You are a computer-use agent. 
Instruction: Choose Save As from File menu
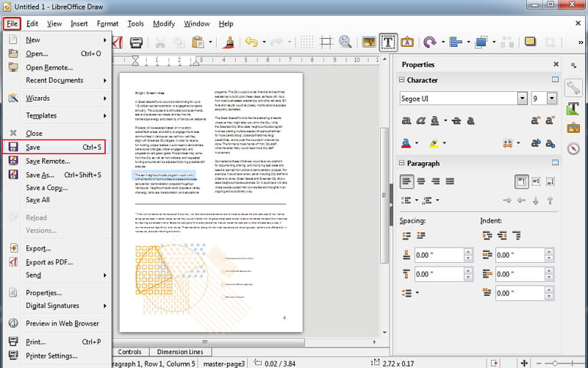click(x=57, y=175)
